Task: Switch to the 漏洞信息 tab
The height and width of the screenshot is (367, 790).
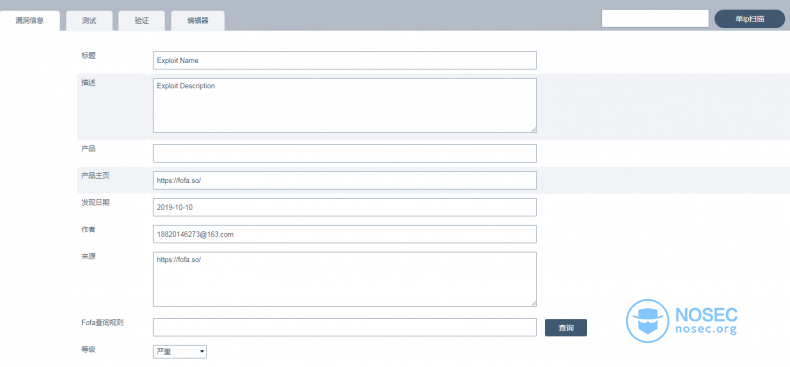Action: point(30,21)
